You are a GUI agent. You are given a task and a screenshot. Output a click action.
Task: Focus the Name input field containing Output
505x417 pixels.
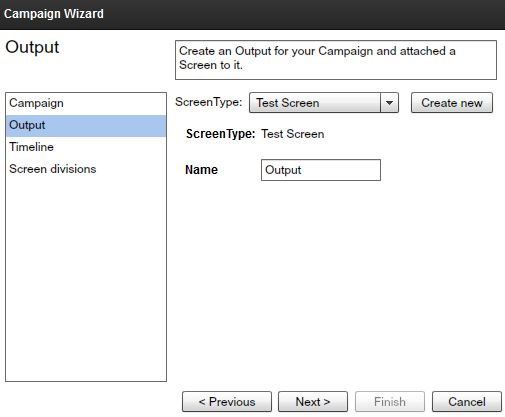321,170
